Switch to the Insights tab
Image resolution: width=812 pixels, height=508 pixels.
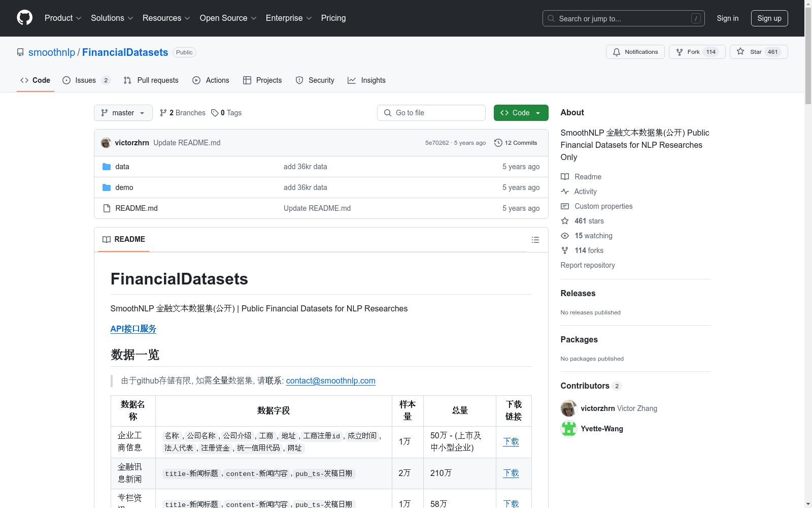pyautogui.click(x=366, y=80)
